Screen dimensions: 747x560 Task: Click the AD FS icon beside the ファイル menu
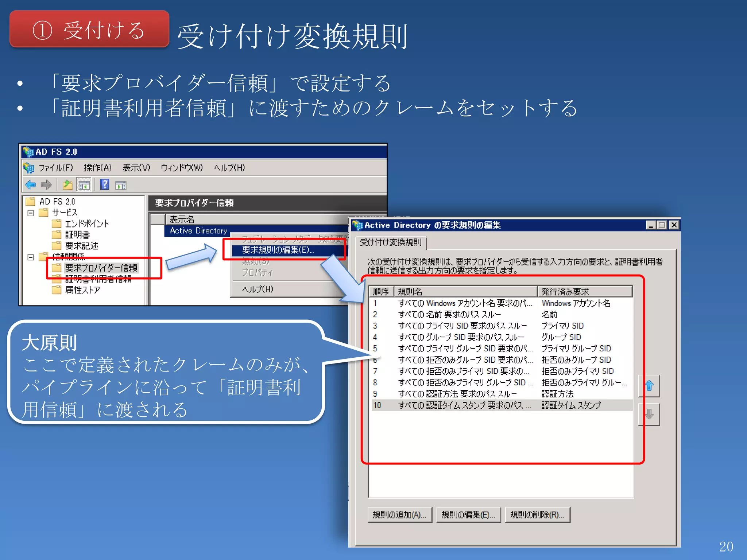coord(28,168)
